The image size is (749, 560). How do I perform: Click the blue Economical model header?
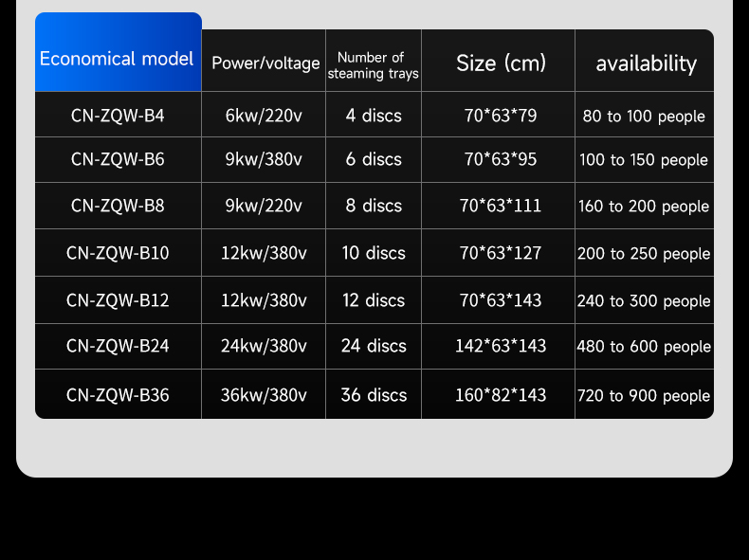[x=117, y=59]
